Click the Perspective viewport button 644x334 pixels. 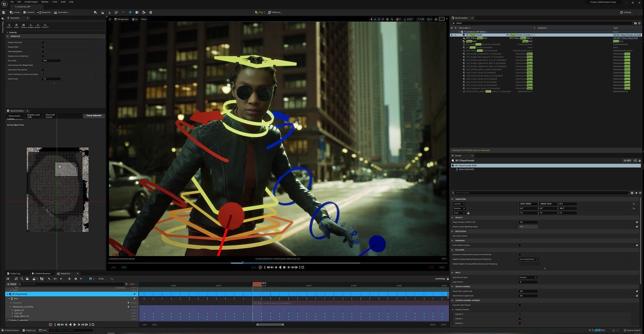pos(122,19)
